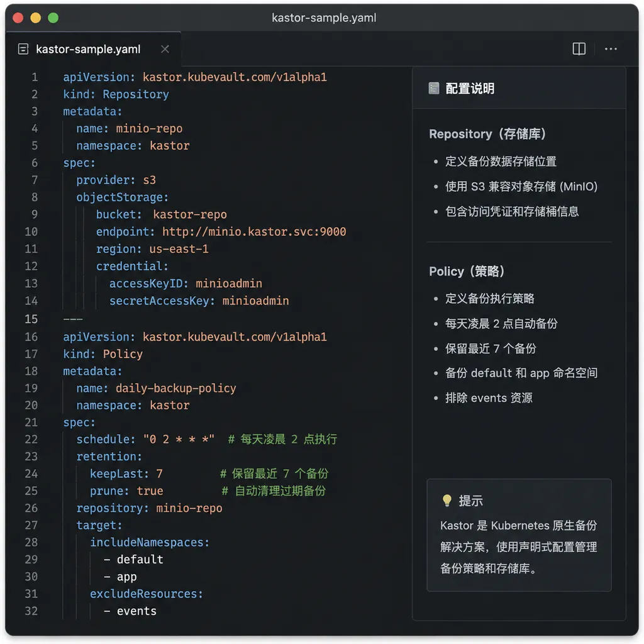
Task: Click the green maximize window button
Action: coord(53,18)
